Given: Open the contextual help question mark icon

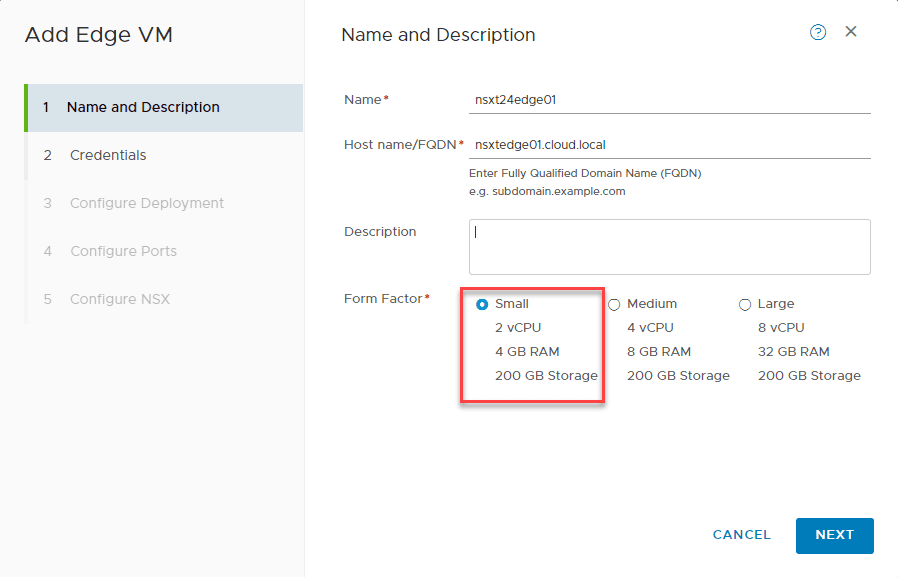Looking at the screenshot, I should coord(818,32).
